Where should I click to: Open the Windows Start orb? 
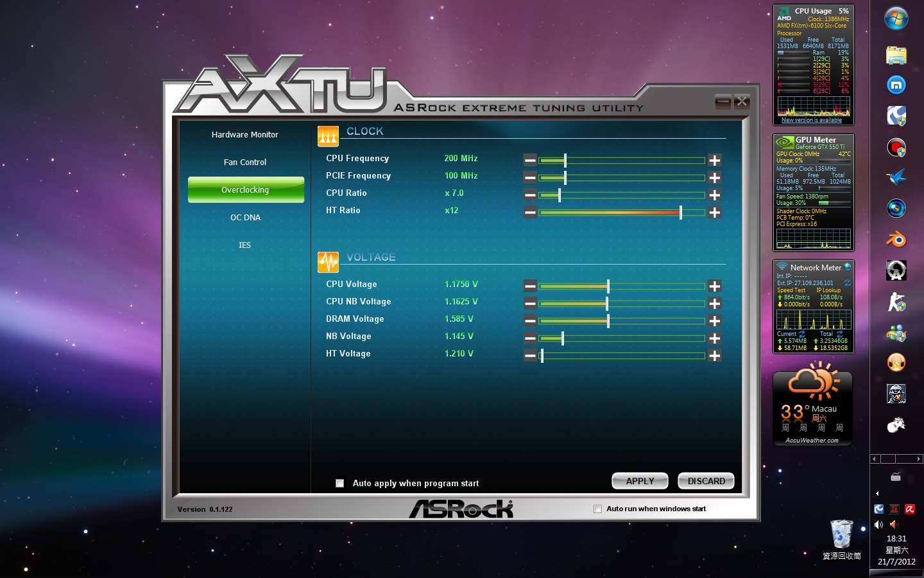[x=896, y=18]
